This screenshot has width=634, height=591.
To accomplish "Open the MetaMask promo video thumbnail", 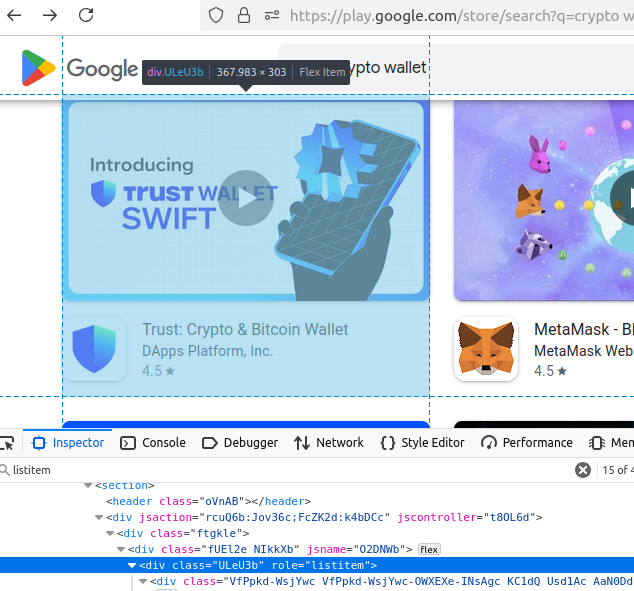I will pyautogui.click(x=544, y=200).
